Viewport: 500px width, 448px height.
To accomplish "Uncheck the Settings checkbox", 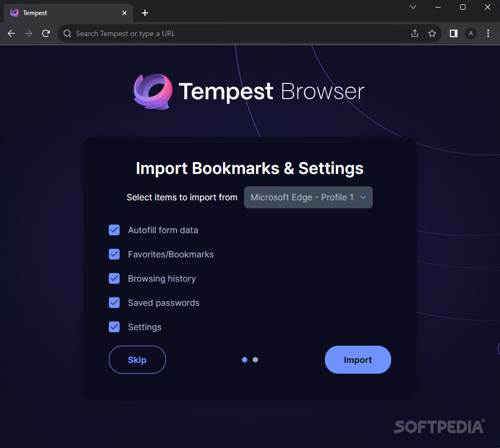I will coord(114,327).
